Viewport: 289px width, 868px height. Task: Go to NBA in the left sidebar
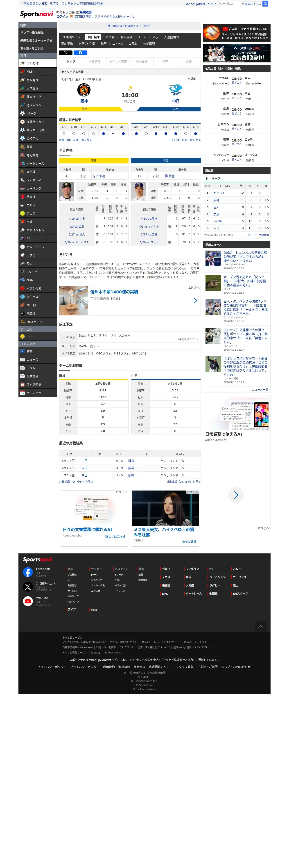point(37,280)
